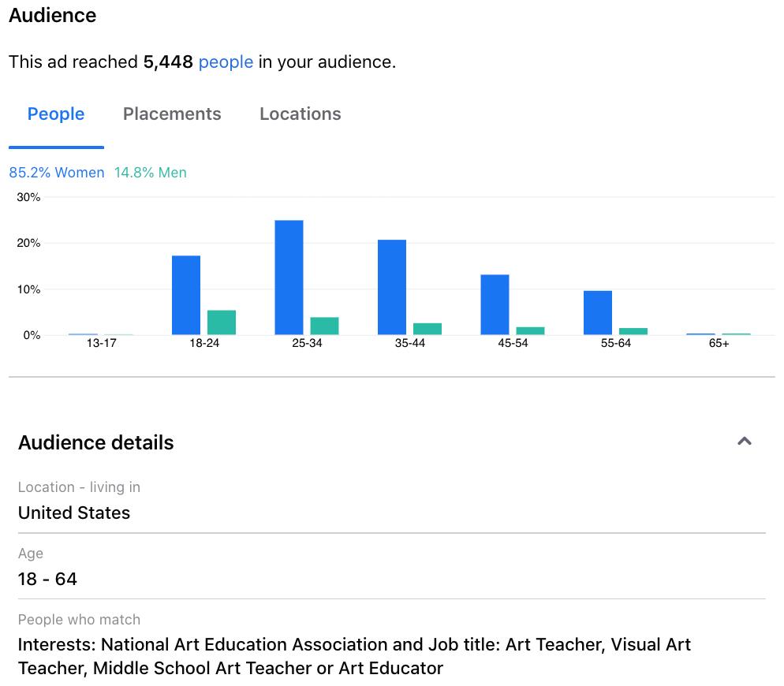This screenshot has height=686, width=784.
Task: Click the Audience details heading
Action: tap(96, 442)
